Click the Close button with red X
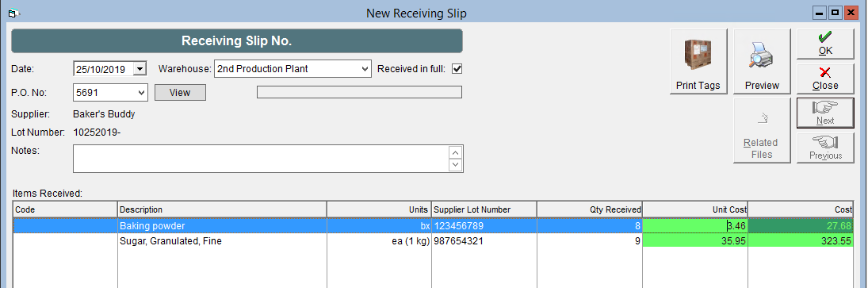Viewport: 868px width, 288px height. [825, 79]
